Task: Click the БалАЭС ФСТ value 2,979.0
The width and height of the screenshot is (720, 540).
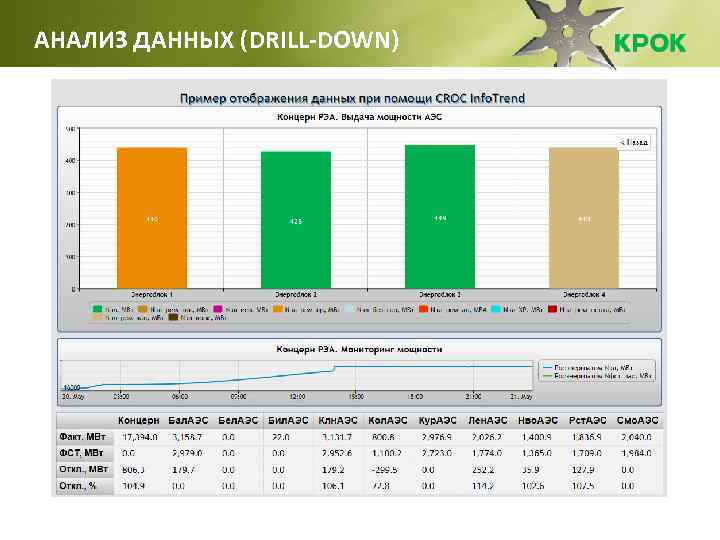Action: [x=187, y=453]
